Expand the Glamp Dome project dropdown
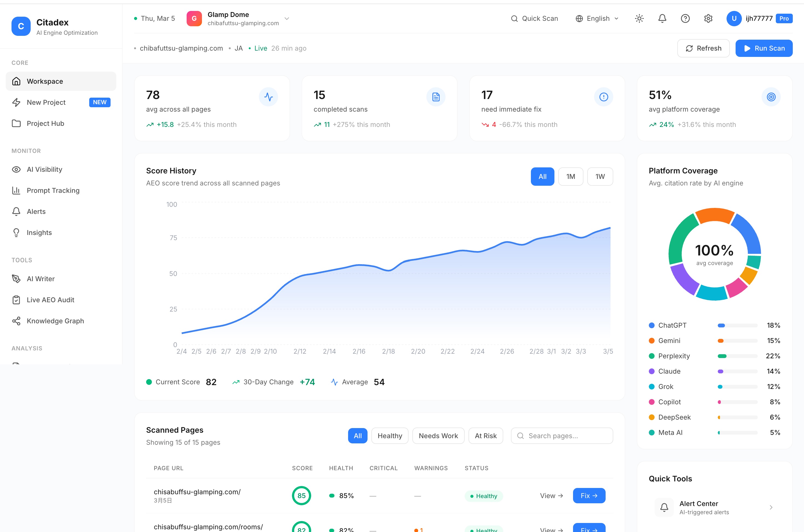 [x=287, y=18]
